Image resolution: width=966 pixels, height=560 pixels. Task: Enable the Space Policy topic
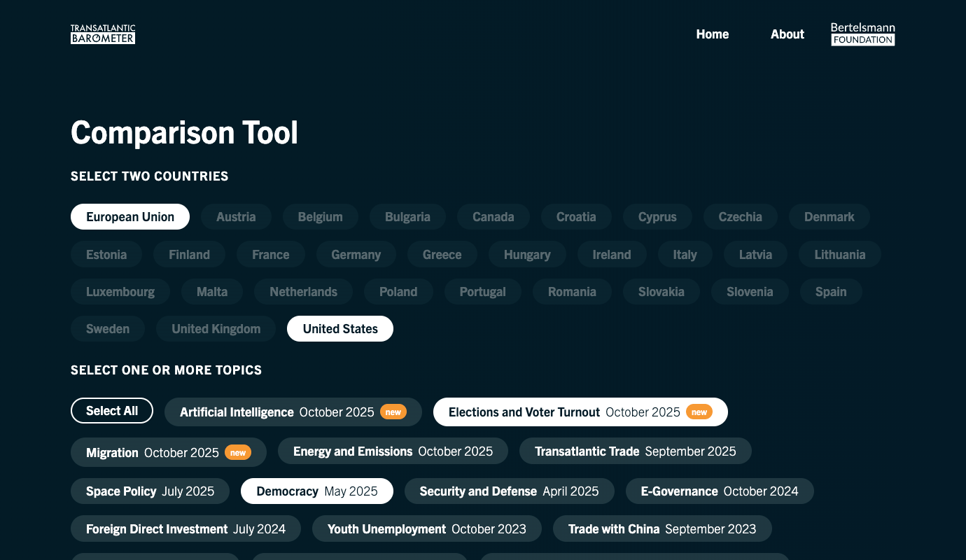(150, 491)
